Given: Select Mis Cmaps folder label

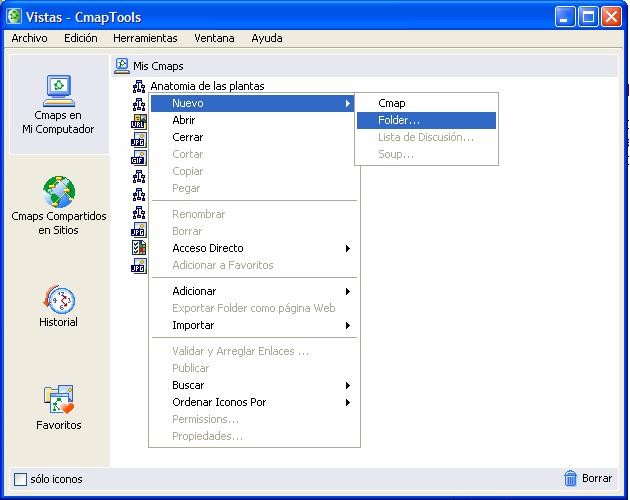Looking at the screenshot, I should (x=158, y=66).
